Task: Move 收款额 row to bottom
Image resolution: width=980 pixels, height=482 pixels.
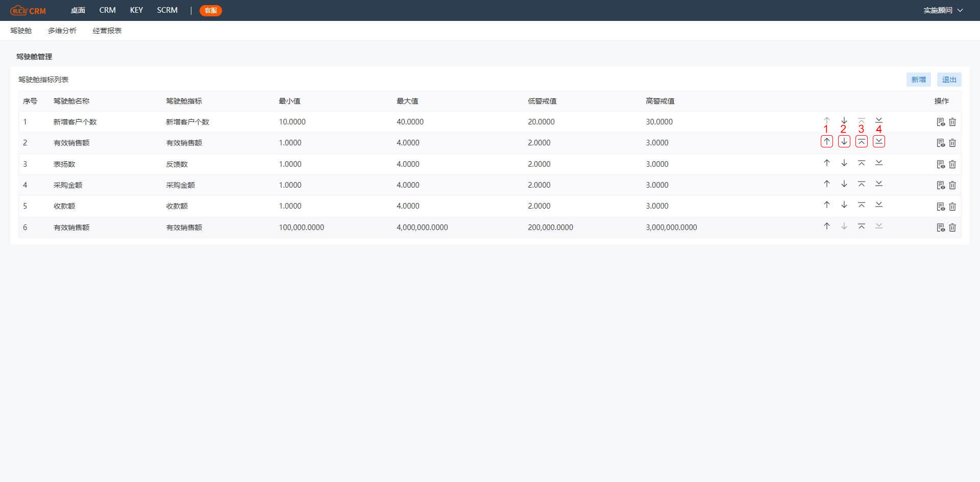Action: (x=879, y=205)
